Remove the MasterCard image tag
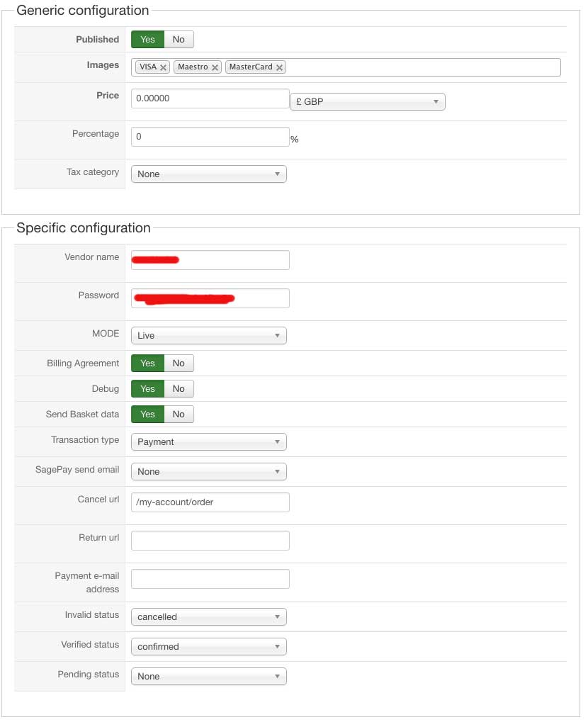Screen dimensions: 588x722 [x=280, y=67]
